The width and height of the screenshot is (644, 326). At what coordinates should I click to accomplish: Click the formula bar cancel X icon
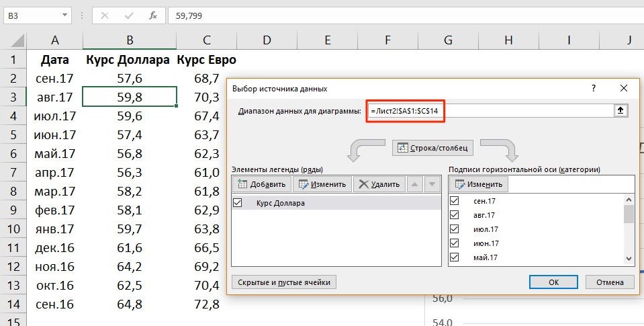point(105,15)
